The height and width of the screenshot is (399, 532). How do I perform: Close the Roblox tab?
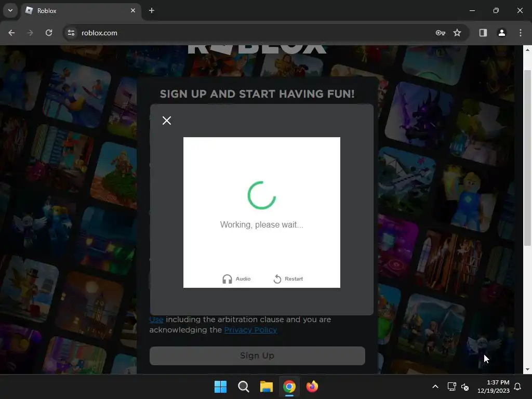(x=133, y=10)
